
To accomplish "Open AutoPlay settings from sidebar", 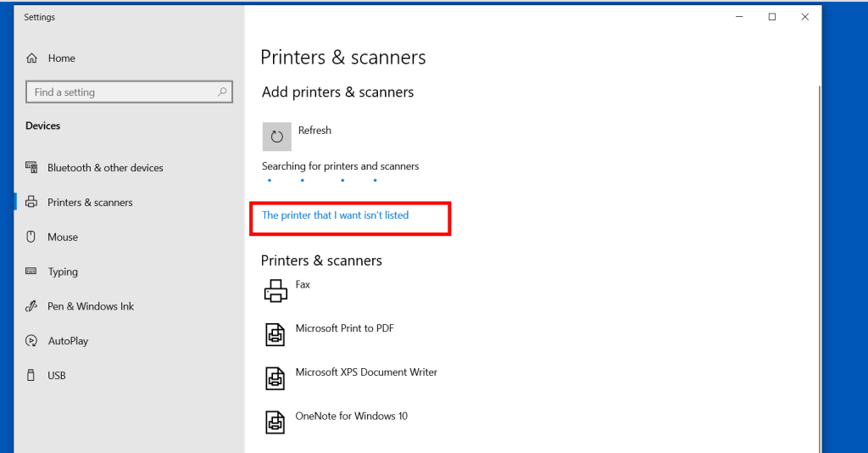I will pos(68,341).
